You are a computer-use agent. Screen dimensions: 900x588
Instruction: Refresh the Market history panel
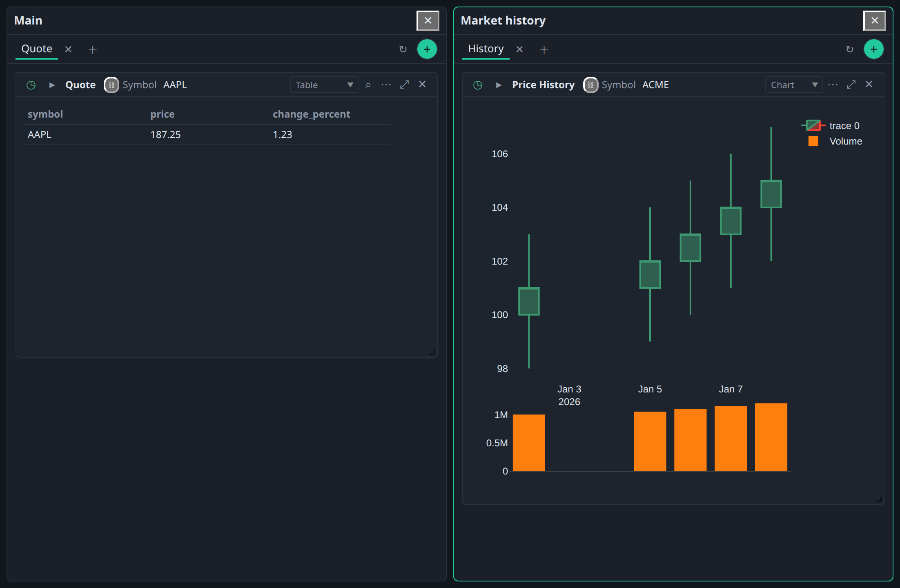(x=849, y=49)
